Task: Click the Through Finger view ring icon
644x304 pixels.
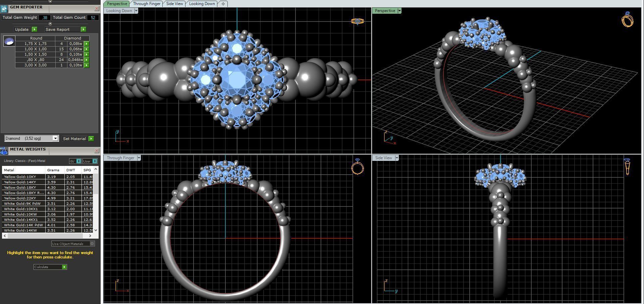Action: 358,166
